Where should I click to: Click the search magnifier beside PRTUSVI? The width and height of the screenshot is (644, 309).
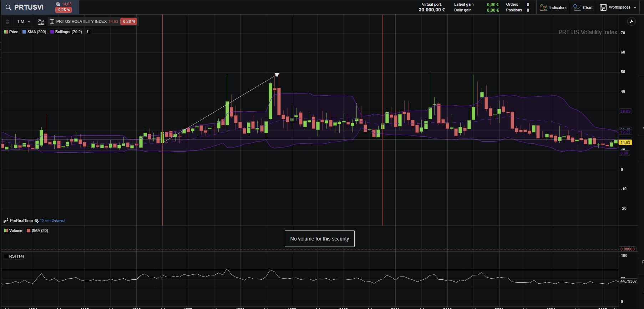pyautogui.click(x=8, y=7)
